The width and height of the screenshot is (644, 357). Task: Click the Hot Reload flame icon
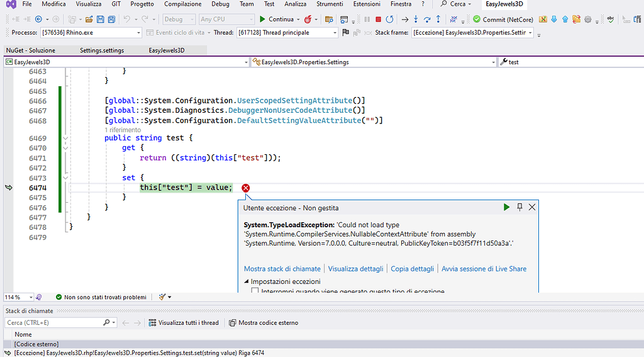pos(308,20)
